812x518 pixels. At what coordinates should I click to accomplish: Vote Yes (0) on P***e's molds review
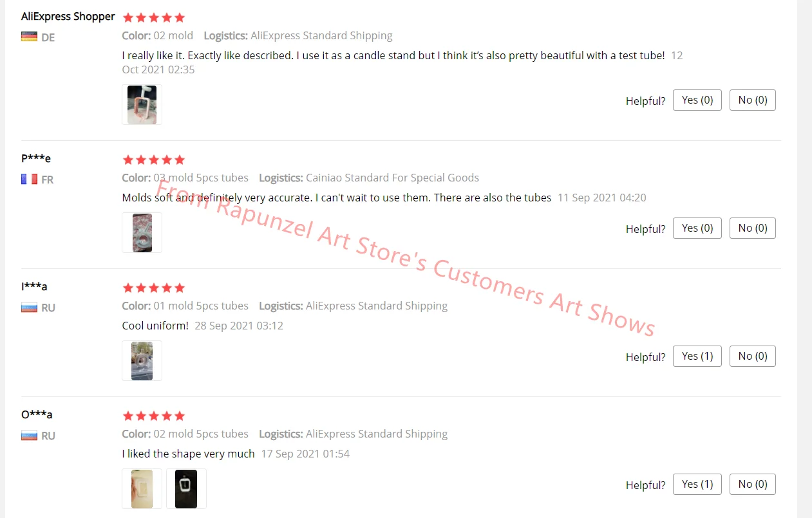[x=697, y=228]
